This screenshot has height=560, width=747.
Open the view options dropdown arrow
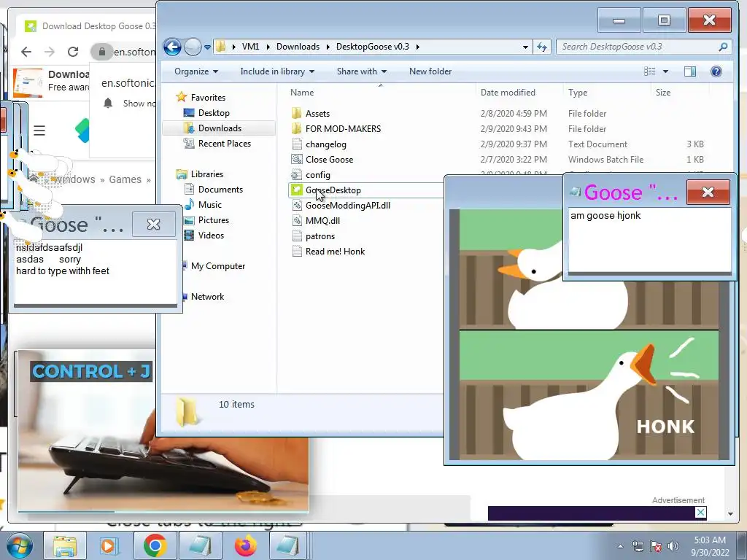point(665,71)
